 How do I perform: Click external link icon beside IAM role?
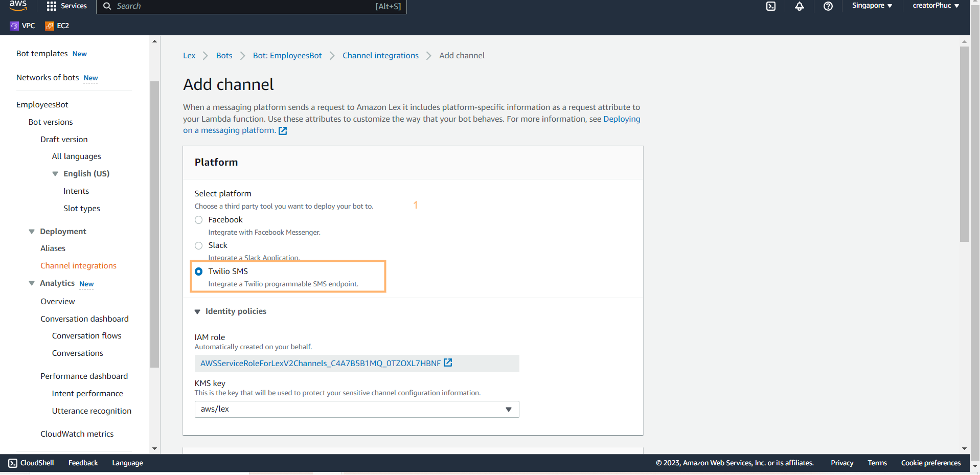pos(448,363)
